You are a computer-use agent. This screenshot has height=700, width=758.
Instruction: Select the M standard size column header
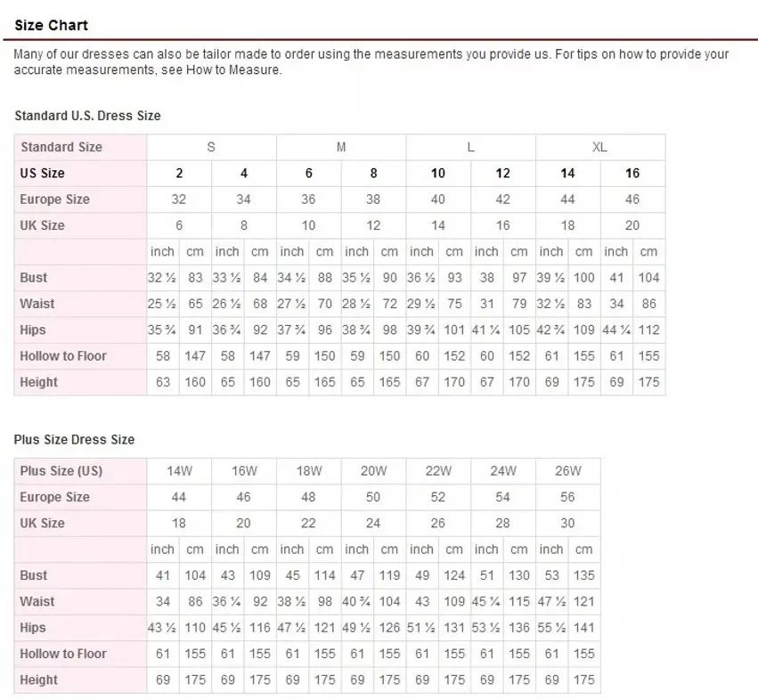[340, 147]
